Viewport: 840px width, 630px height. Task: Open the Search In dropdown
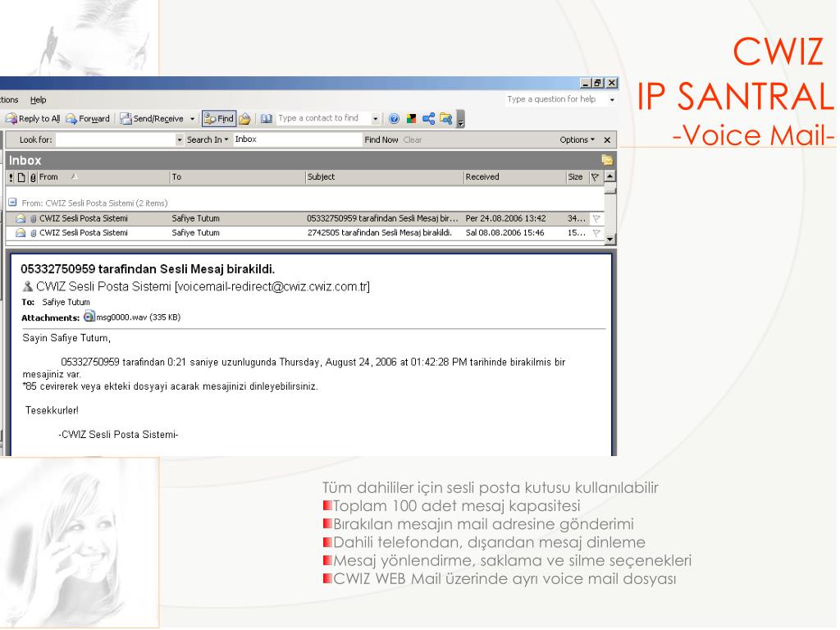208,139
